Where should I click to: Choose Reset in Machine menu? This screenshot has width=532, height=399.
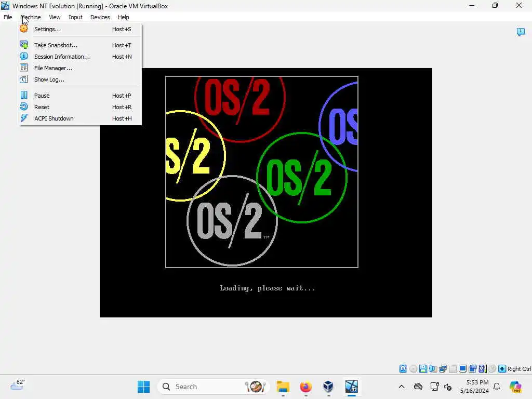(79, 107)
